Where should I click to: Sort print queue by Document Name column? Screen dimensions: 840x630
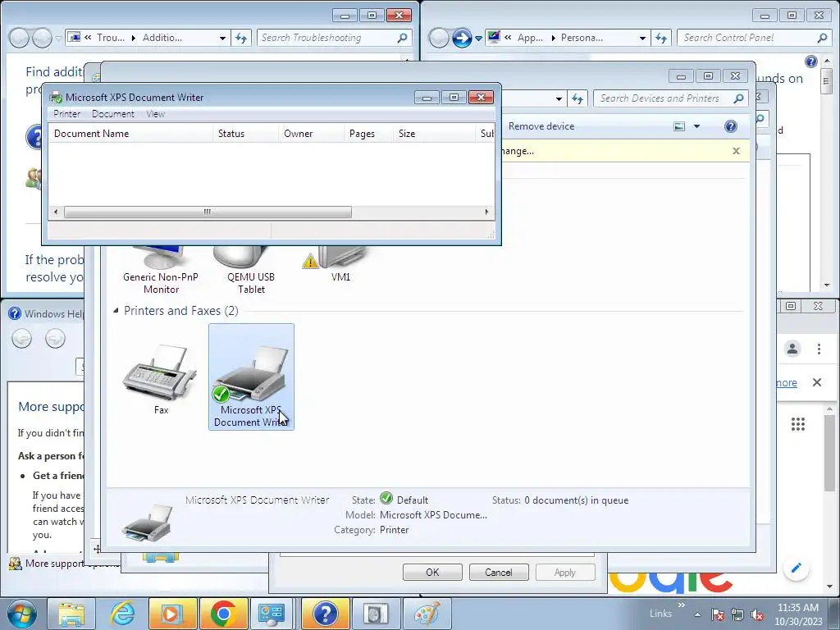[130, 134]
